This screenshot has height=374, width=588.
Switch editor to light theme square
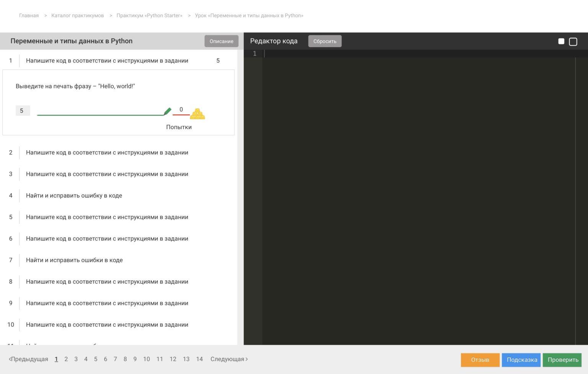pos(561,41)
